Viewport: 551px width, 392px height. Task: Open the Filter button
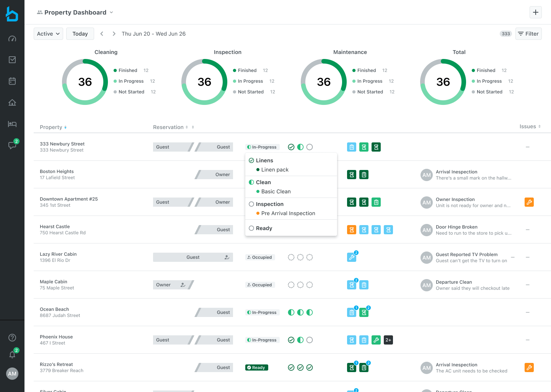[x=528, y=34]
